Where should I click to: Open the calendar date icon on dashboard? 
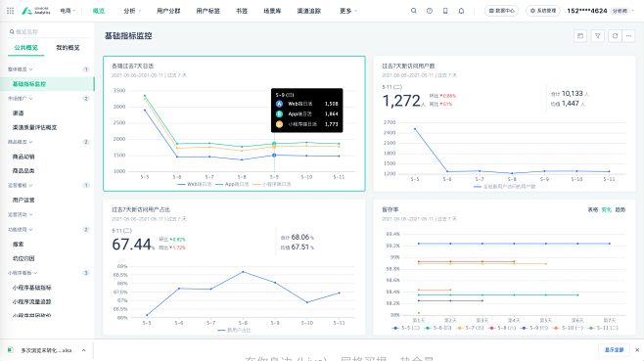[580, 36]
